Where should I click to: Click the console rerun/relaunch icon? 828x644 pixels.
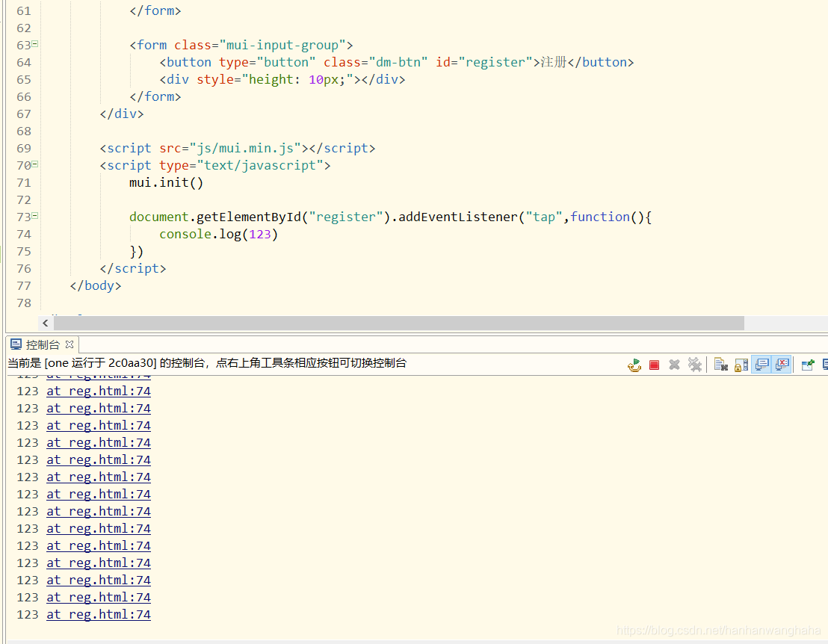point(634,365)
